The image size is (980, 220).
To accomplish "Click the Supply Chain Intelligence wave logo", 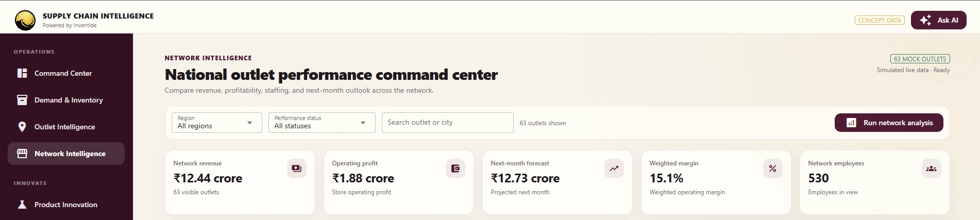I will point(25,21).
